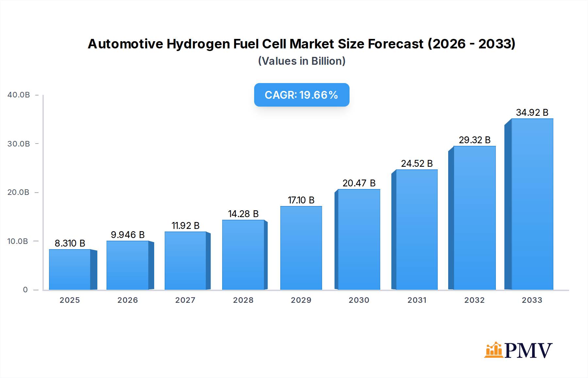Select the CAGR: 19.66% badge
Image resolution: width=588 pixels, height=378 pixels.
tap(301, 95)
